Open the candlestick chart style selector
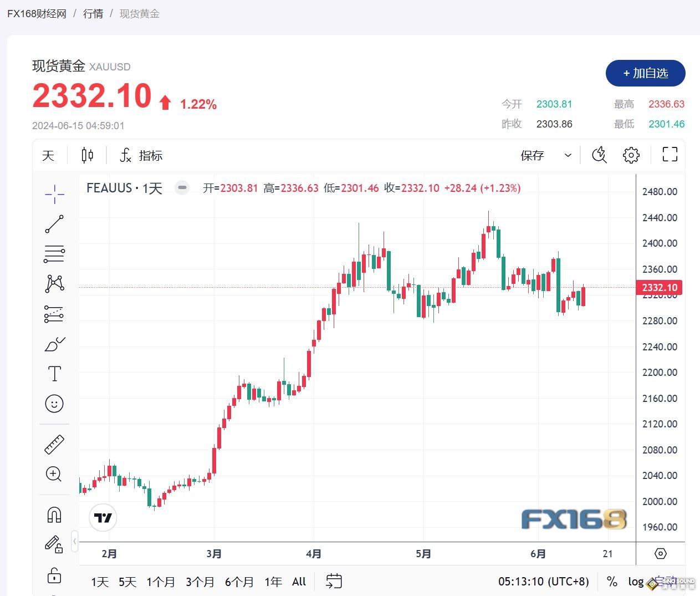The width and height of the screenshot is (700, 596). pos(88,155)
